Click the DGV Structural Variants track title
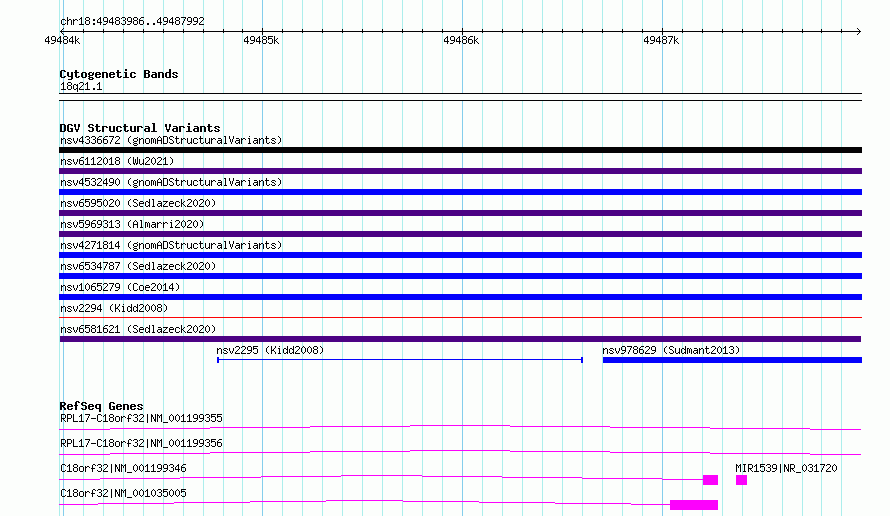 140,128
